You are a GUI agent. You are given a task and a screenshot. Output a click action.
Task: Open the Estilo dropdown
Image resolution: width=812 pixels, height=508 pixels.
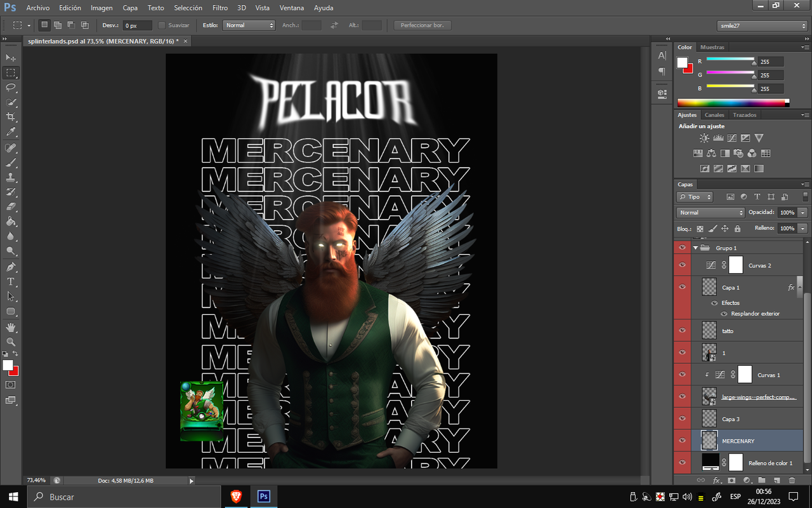pyautogui.click(x=249, y=25)
